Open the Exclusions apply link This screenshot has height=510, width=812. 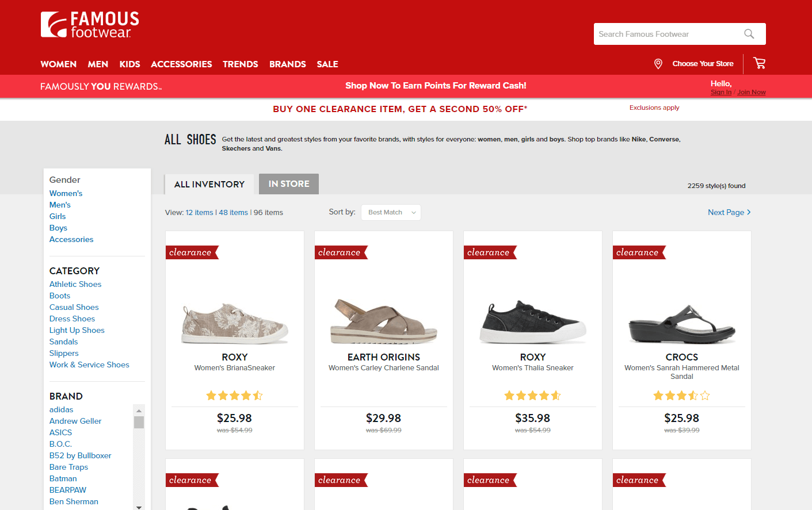[x=654, y=108]
